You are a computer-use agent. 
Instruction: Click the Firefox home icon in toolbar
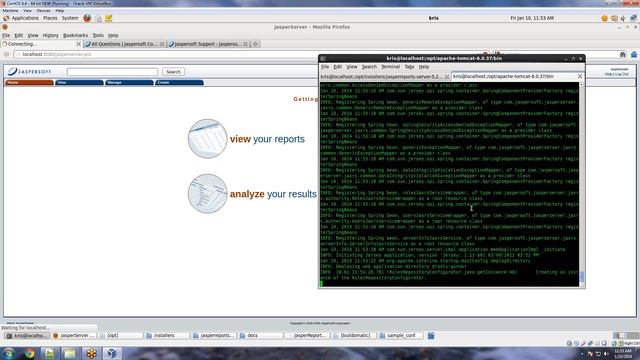[x=633, y=54]
